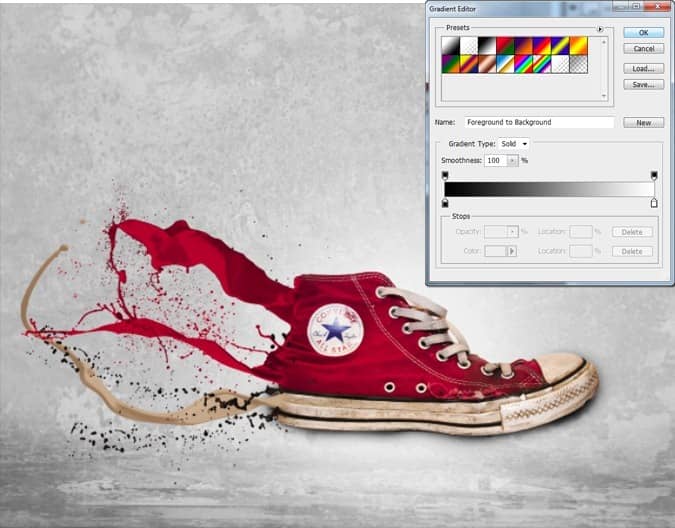
Task: Pick the copper gradient preset
Action: point(487,64)
